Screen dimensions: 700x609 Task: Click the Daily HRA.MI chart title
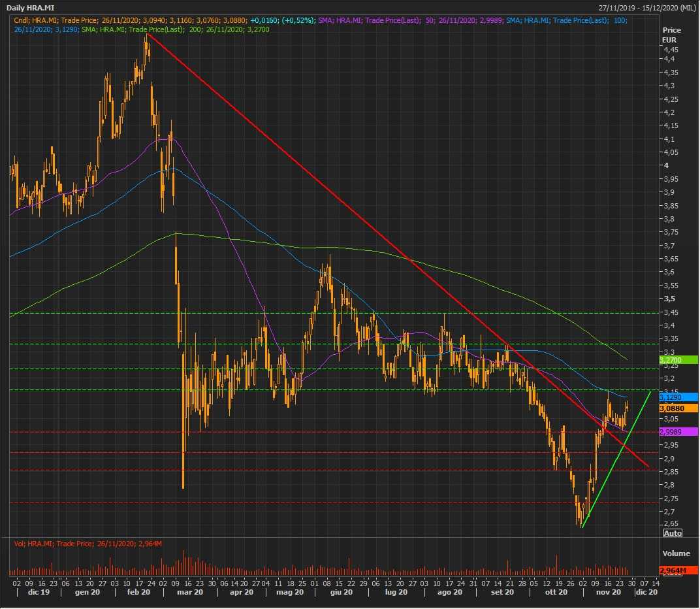point(31,7)
